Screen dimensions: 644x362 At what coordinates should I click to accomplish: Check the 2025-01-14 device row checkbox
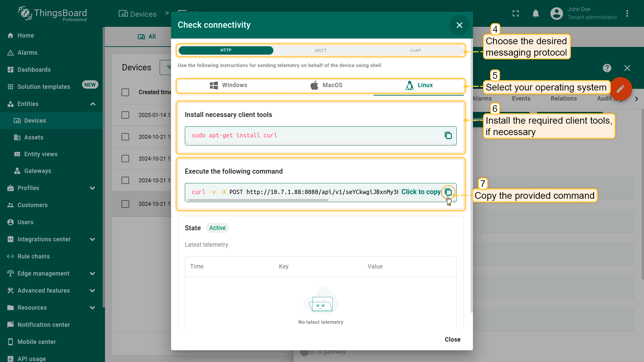125,115
